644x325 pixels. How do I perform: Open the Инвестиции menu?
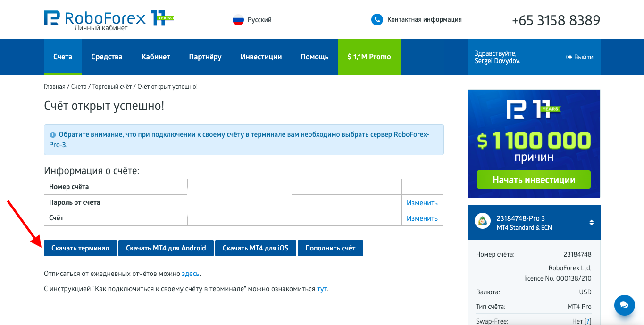click(261, 57)
